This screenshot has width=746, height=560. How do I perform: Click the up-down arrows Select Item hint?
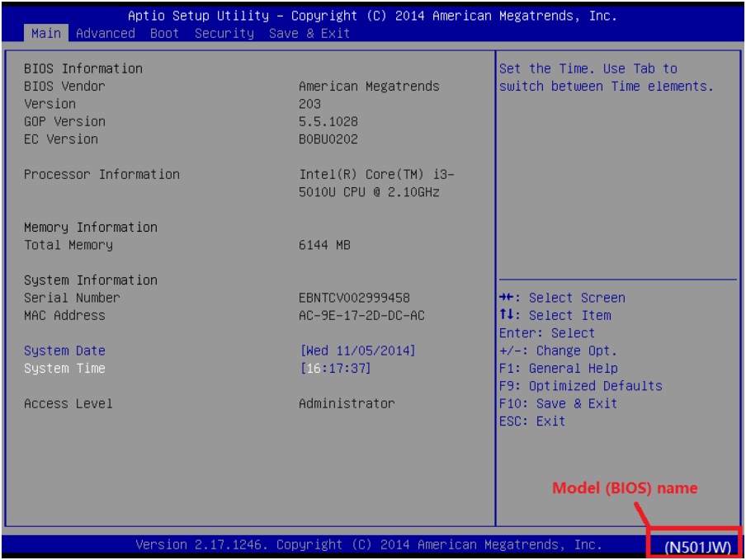tap(555, 315)
